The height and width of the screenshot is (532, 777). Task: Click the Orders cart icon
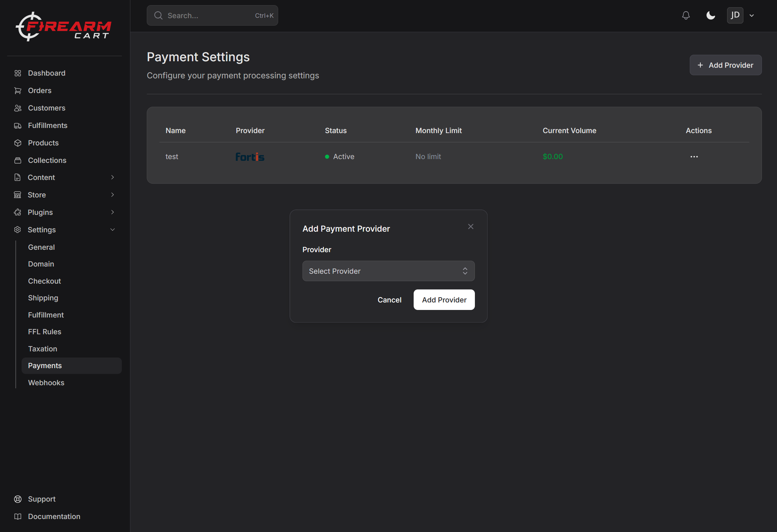(x=18, y=91)
